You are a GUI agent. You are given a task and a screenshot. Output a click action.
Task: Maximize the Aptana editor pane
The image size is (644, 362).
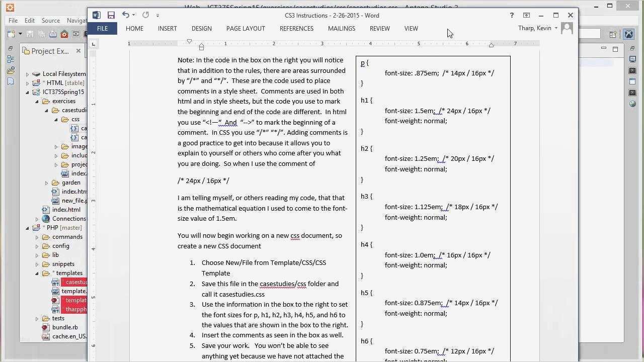click(615, 49)
